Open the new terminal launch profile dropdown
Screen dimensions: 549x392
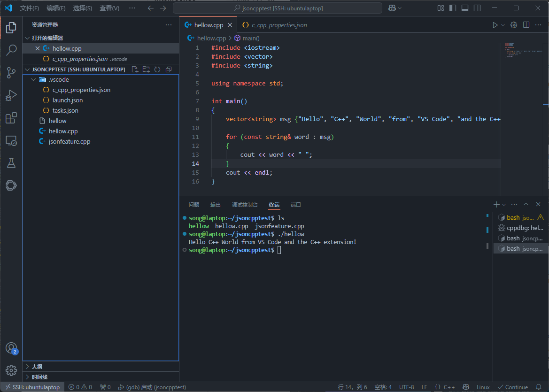504,205
